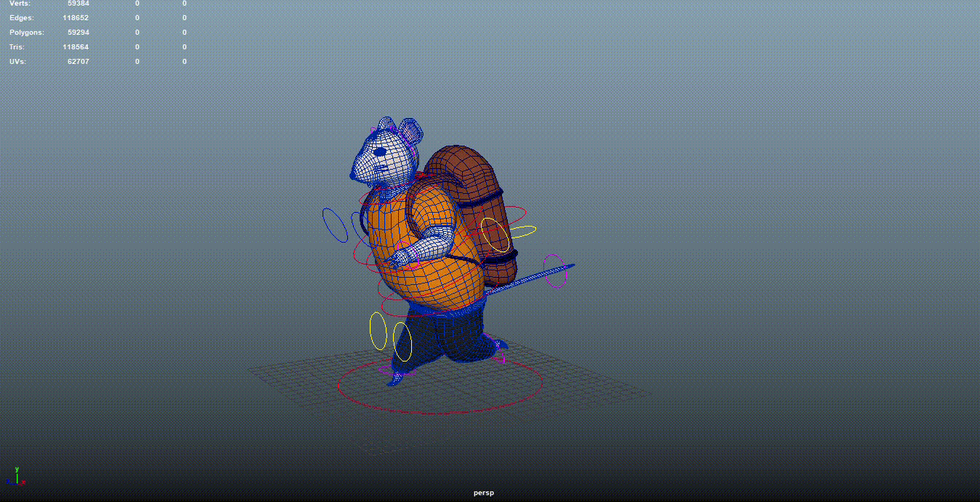The image size is (980, 502).
Task: Select the flat yellow ellipse control right of the backpack
Action: [x=523, y=231]
